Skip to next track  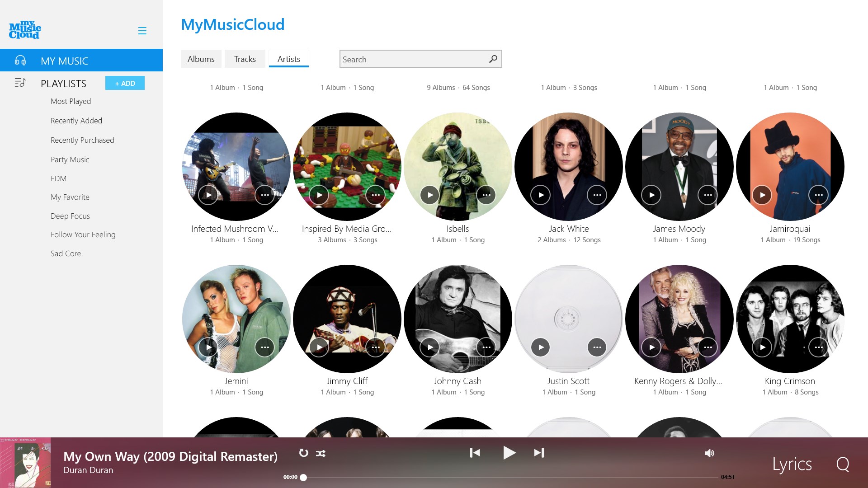click(x=539, y=452)
